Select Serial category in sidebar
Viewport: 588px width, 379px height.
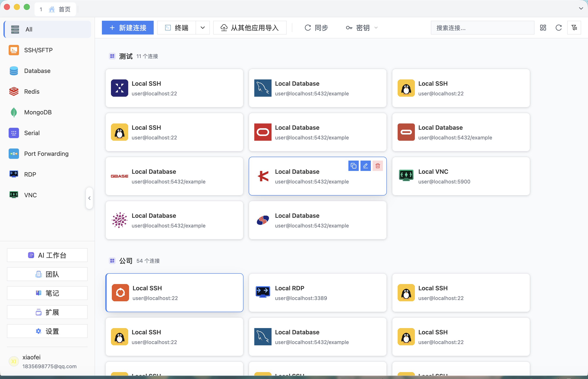pos(47,133)
